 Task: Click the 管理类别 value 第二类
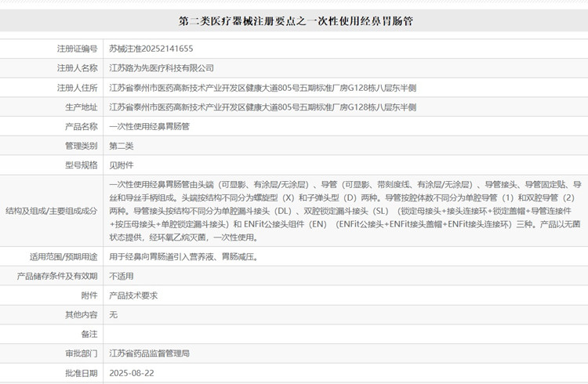click(x=122, y=146)
